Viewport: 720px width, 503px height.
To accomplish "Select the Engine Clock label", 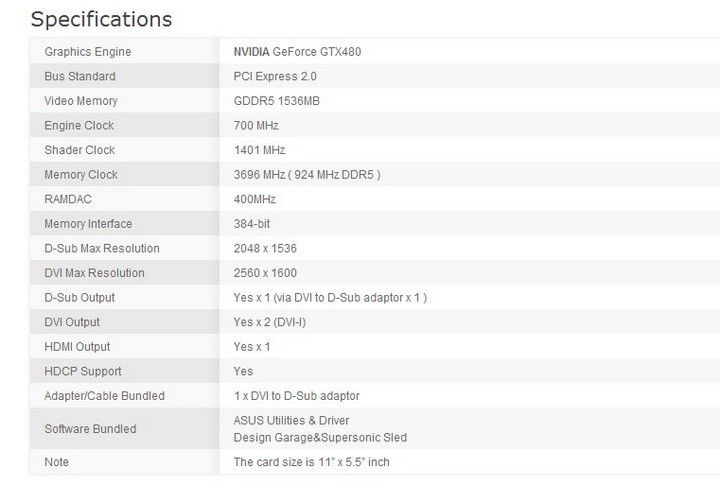I will [79, 126].
